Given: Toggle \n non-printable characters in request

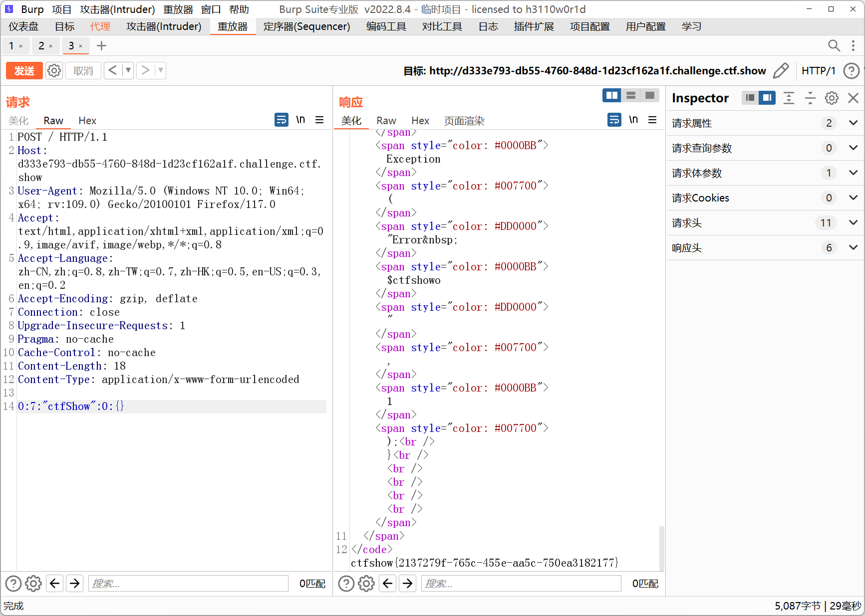Looking at the screenshot, I should point(300,120).
